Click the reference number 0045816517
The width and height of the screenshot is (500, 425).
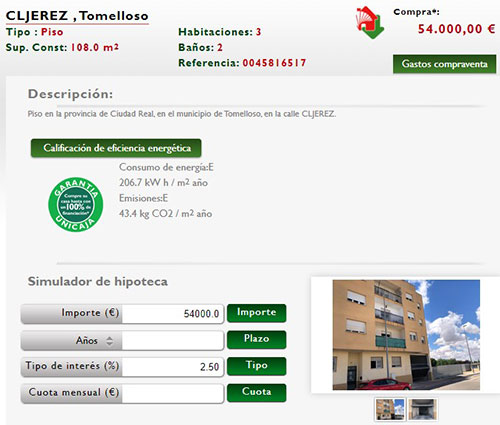click(274, 63)
